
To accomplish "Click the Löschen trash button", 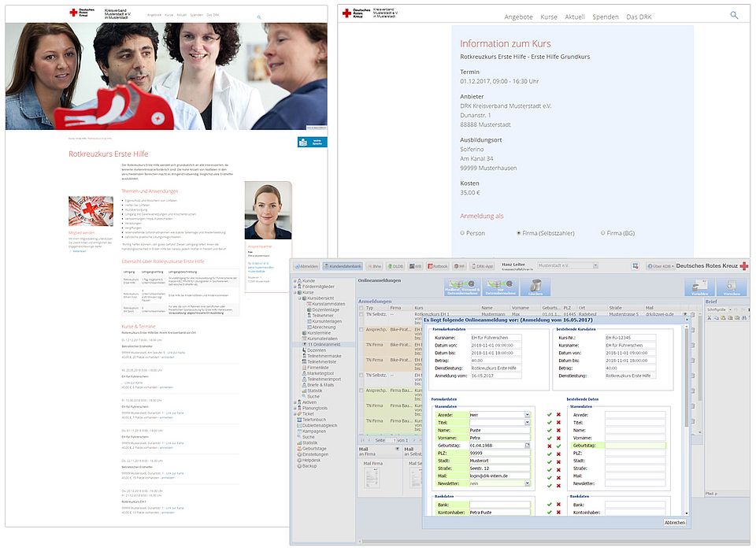I will tap(535, 287).
